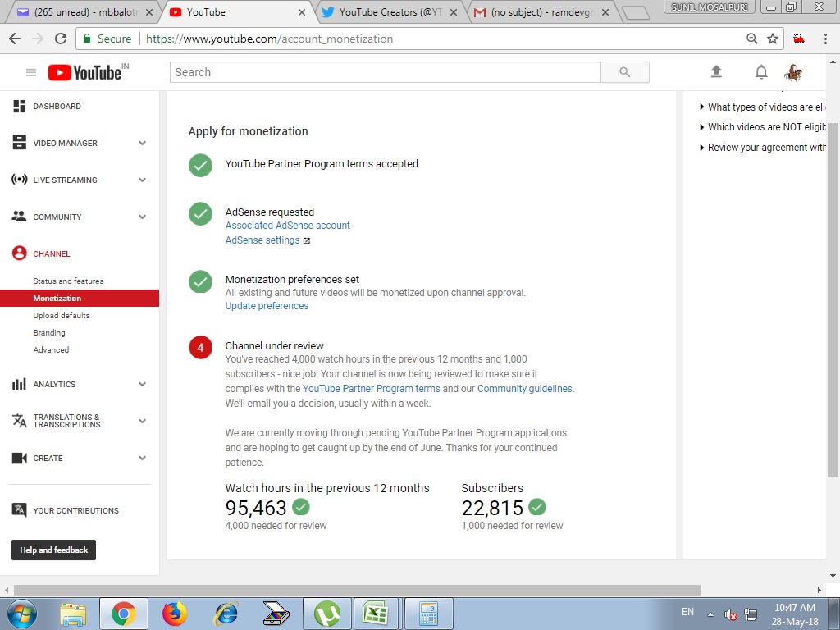Click the browser back arrow

point(15,39)
